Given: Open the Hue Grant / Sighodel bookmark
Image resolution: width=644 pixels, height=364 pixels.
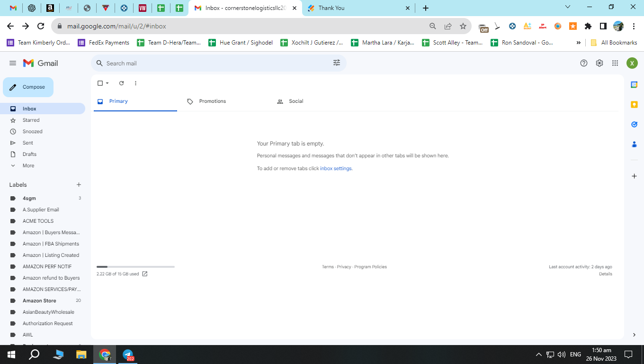Looking at the screenshot, I should click(241, 43).
